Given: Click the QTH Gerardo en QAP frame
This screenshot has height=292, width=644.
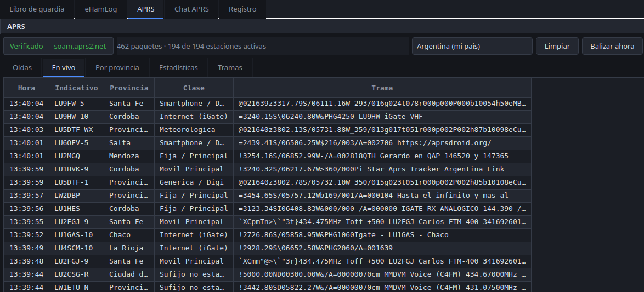Looking at the screenshot, I should (382, 156).
